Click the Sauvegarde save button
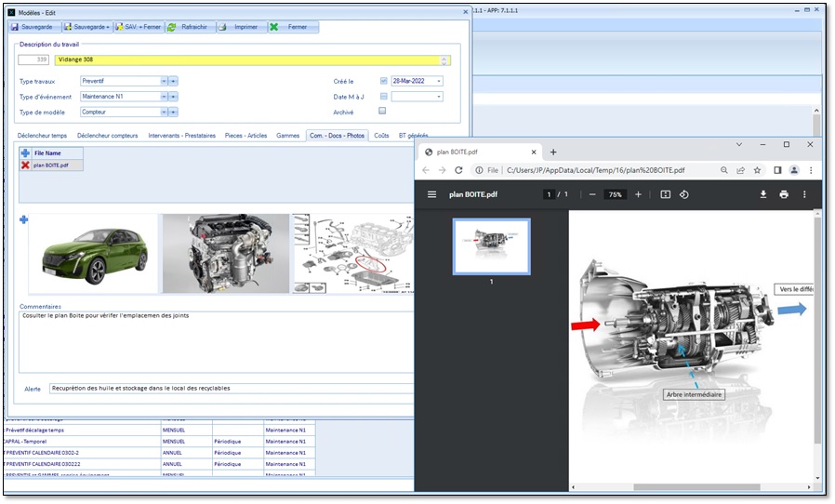The image size is (835, 504). pos(35,27)
